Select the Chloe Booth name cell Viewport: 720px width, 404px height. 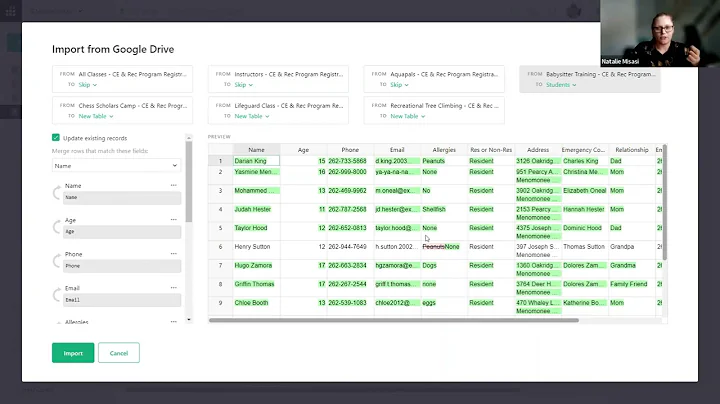256,307
